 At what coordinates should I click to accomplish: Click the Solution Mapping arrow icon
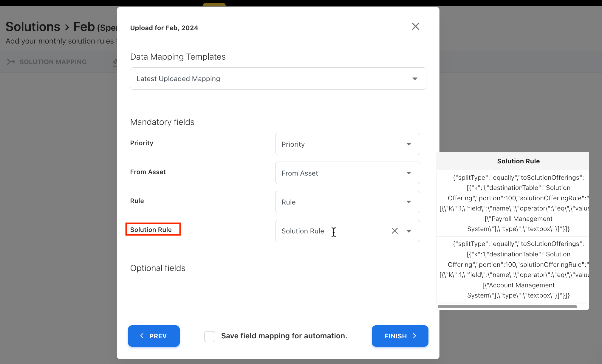tap(11, 62)
